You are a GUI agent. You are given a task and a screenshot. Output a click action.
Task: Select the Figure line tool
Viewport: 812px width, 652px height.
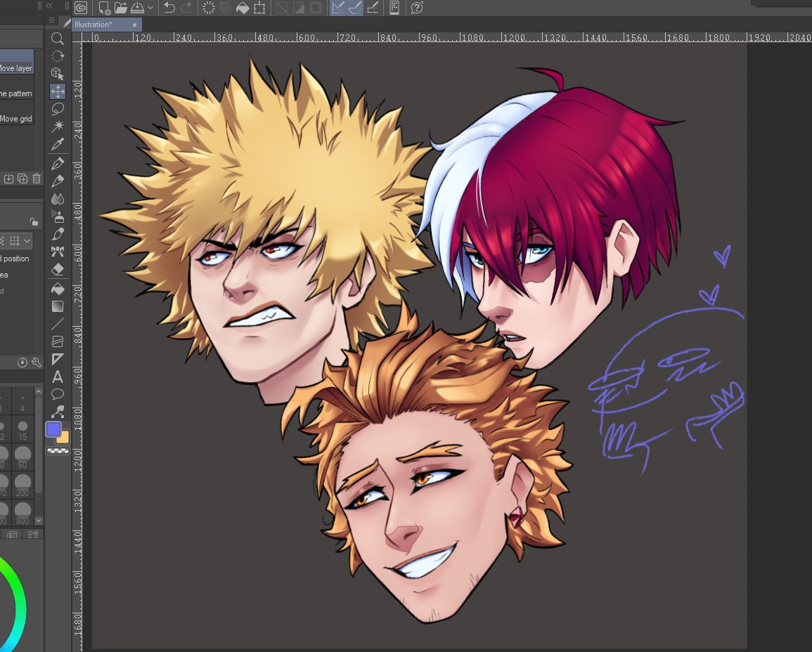click(58, 324)
